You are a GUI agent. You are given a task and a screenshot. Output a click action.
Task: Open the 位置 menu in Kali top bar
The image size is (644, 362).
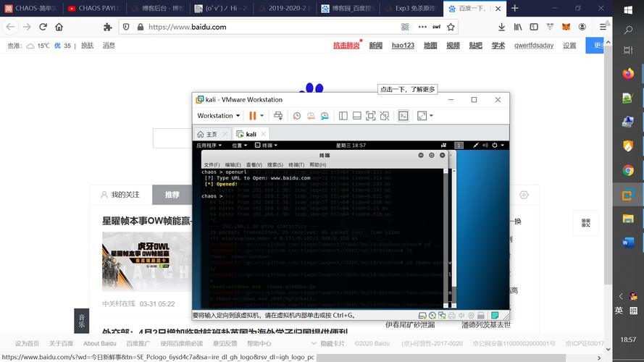240,146
